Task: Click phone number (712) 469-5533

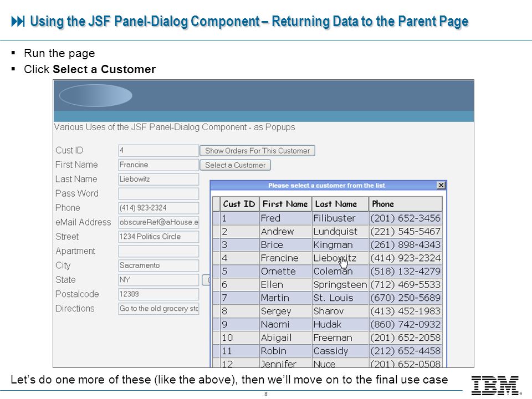Action: tap(406, 285)
